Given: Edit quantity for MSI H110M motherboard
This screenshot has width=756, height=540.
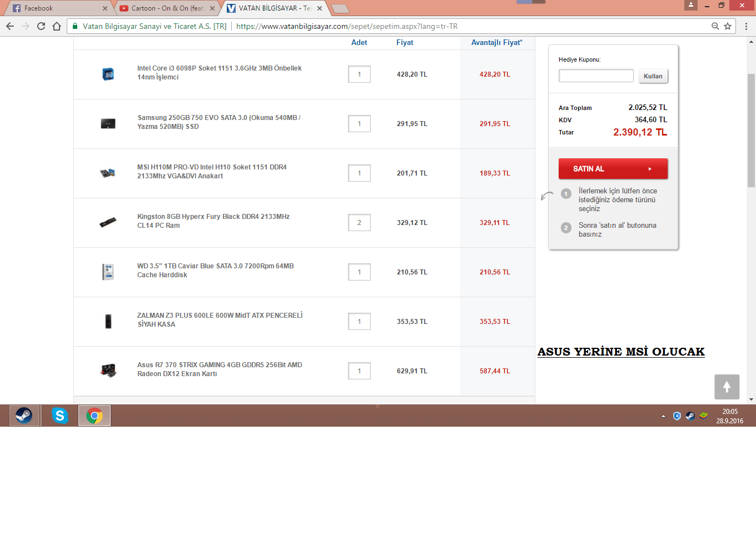Looking at the screenshot, I should 359,173.
